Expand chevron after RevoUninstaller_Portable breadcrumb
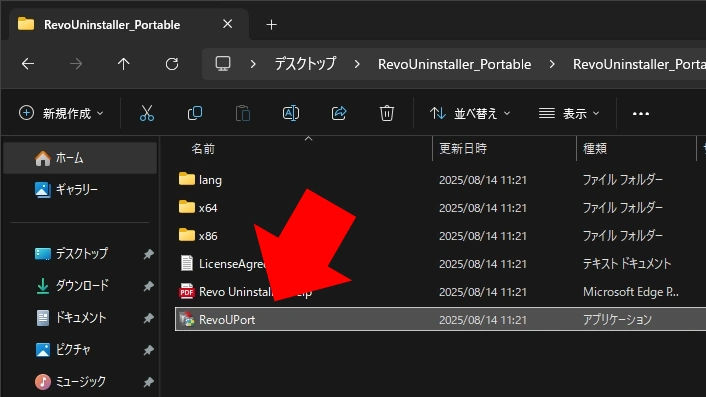 point(552,64)
